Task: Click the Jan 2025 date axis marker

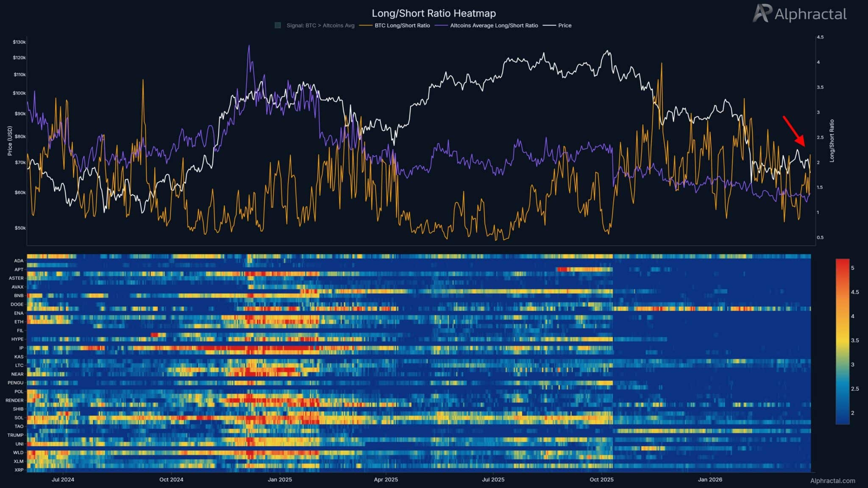Action: pos(280,480)
